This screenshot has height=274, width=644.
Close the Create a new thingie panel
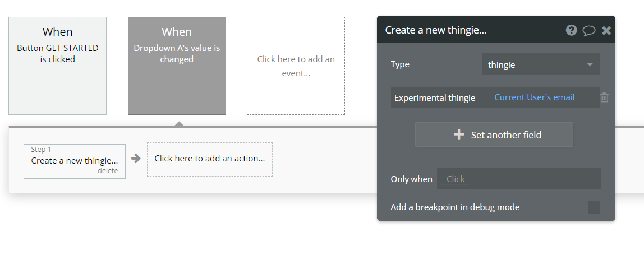(606, 30)
